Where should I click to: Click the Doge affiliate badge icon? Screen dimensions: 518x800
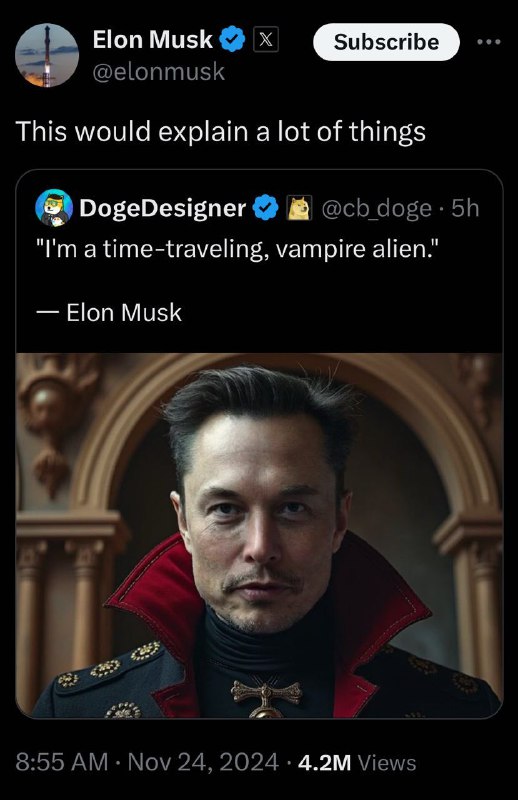click(300, 208)
